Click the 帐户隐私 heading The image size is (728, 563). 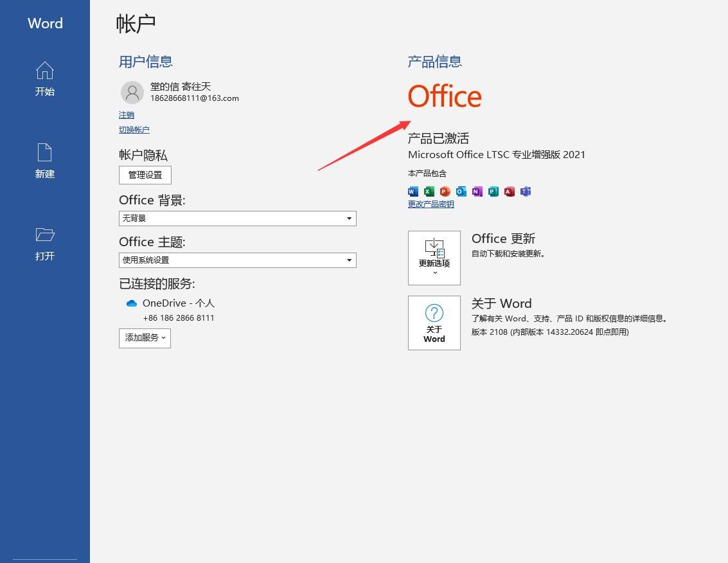tap(143, 155)
